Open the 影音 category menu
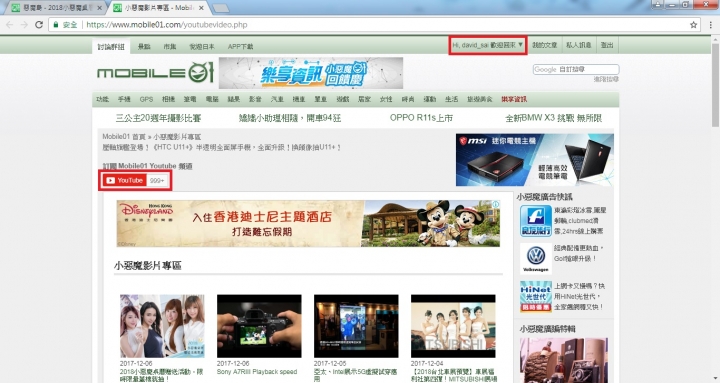The width and height of the screenshot is (720, 383). 255,99
